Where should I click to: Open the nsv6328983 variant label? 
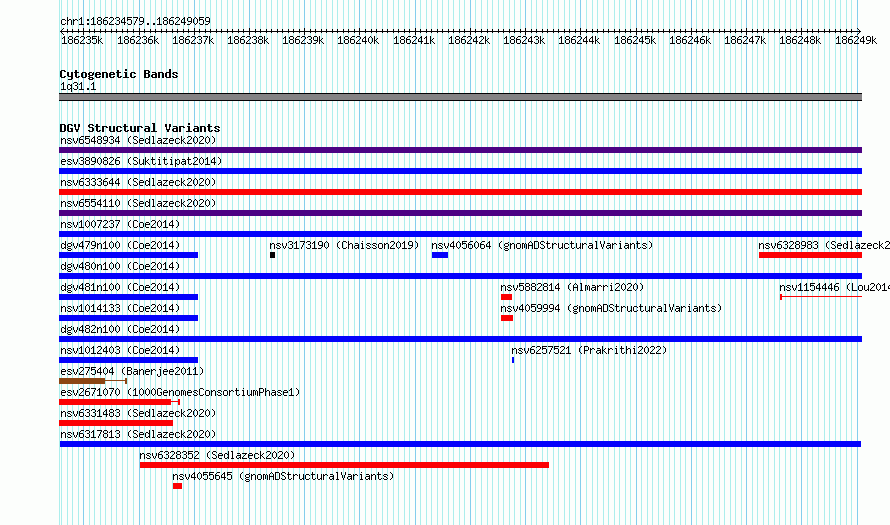point(824,245)
